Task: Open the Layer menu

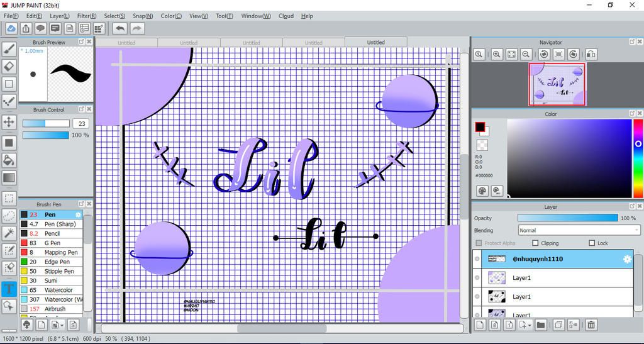Action: pos(60,16)
